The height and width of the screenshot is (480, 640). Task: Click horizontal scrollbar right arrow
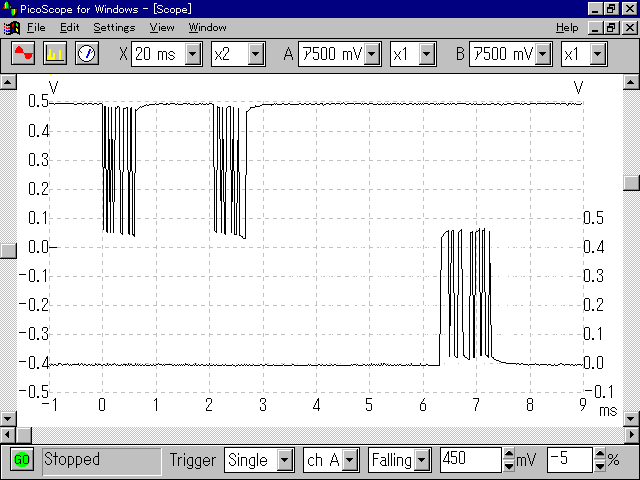(x=631, y=435)
